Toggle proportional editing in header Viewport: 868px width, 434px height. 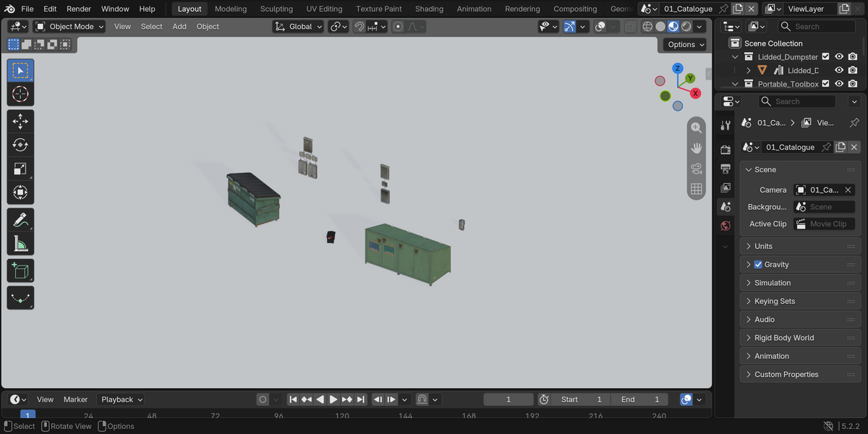[398, 26]
